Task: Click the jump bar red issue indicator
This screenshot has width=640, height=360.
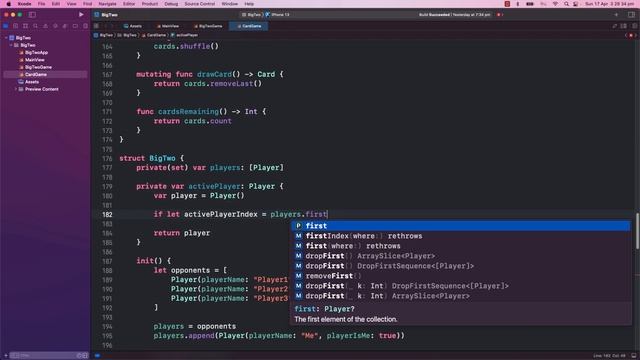Action: [x=631, y=36]
